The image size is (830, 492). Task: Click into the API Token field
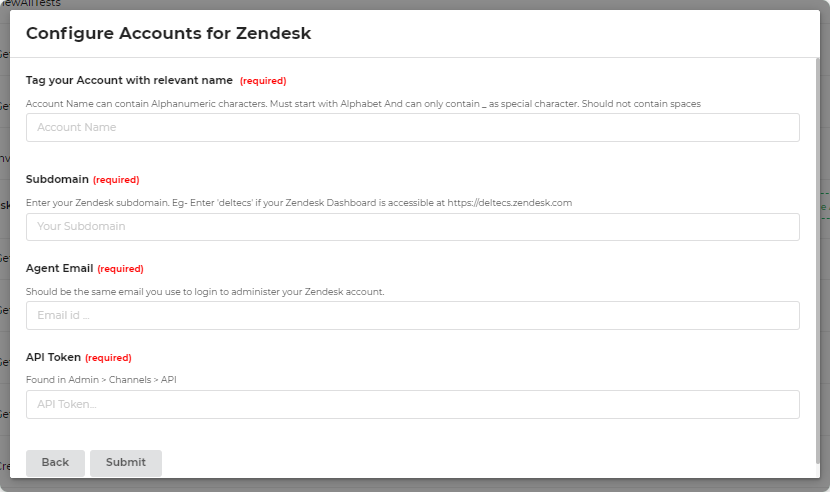[412, 404]
